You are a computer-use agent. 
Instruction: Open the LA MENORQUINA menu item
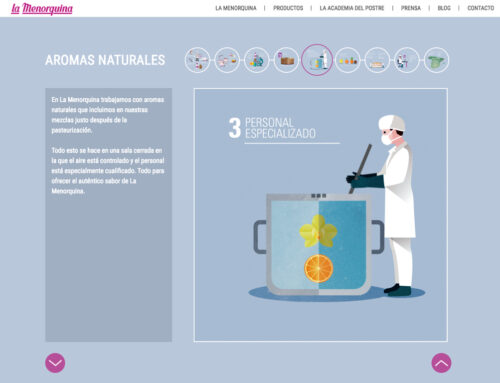click(236, 8)
